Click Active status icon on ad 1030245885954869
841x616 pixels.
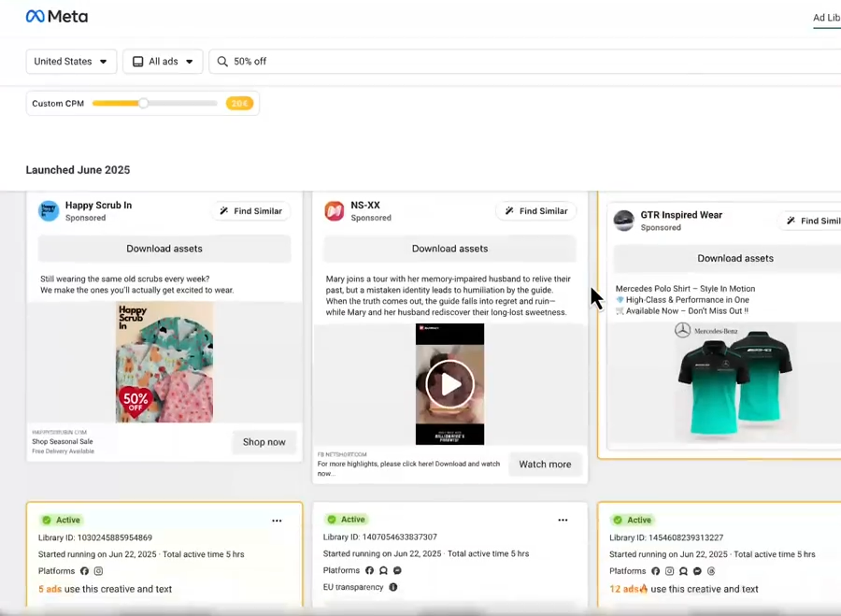click(x=47, y=520)
